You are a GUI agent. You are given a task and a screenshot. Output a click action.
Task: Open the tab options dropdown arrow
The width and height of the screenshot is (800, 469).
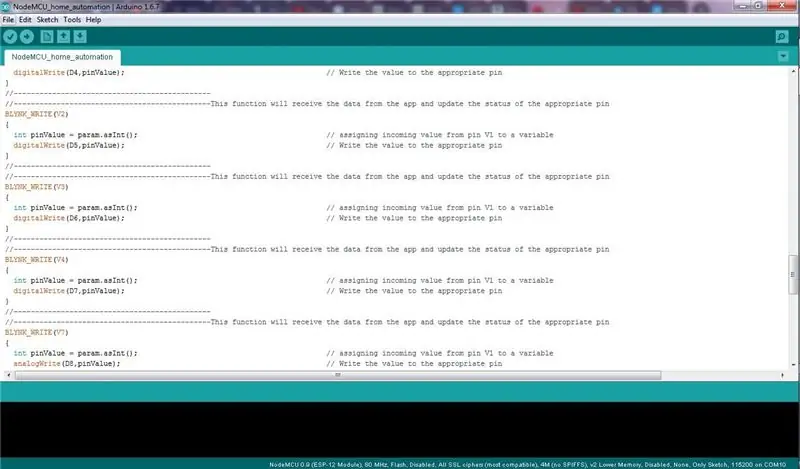(x=783, y=57)
